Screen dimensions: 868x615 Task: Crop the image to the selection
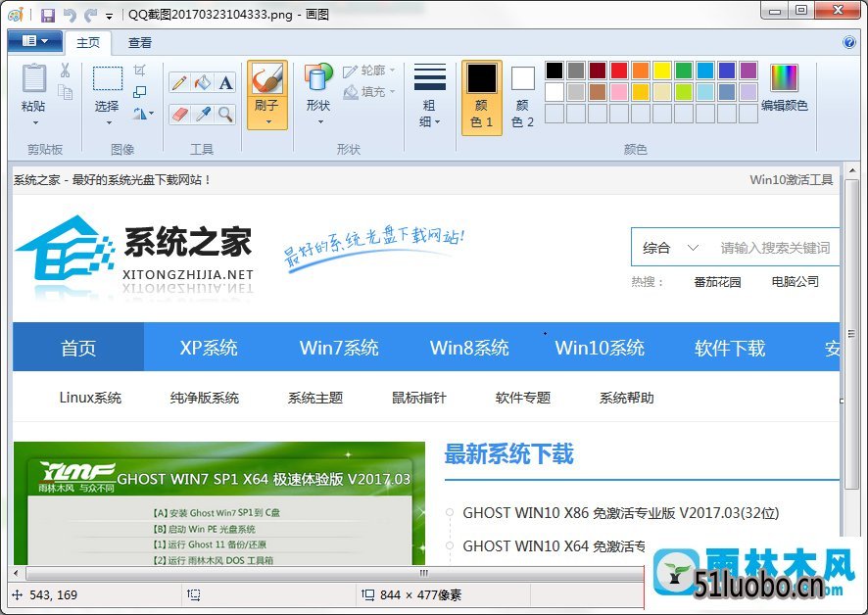[140, 71]
